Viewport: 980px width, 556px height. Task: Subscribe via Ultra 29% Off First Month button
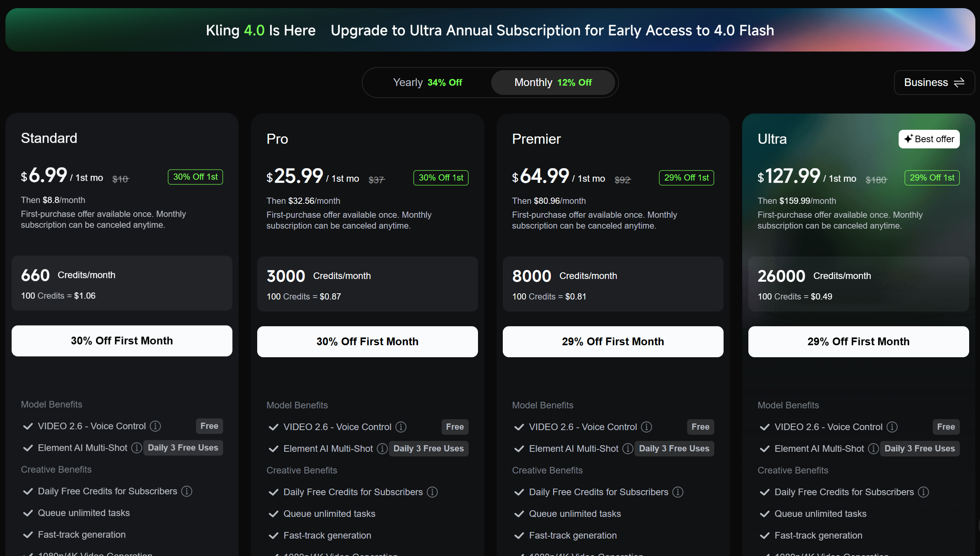[x=859, y=342]
